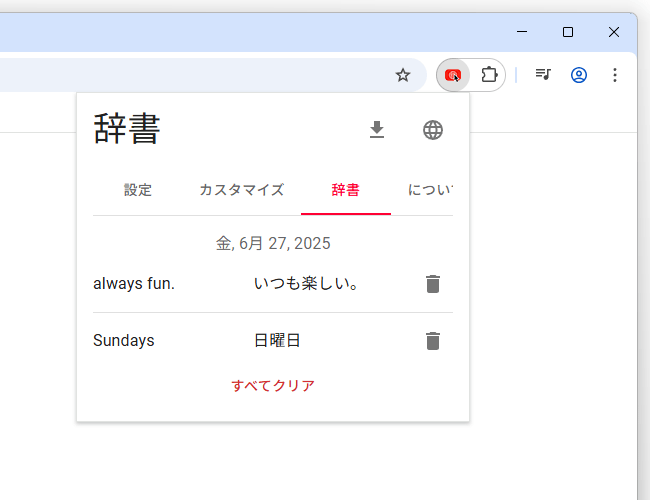Click the download dictionary icon

pyautogui.click(x=377, y=130)
